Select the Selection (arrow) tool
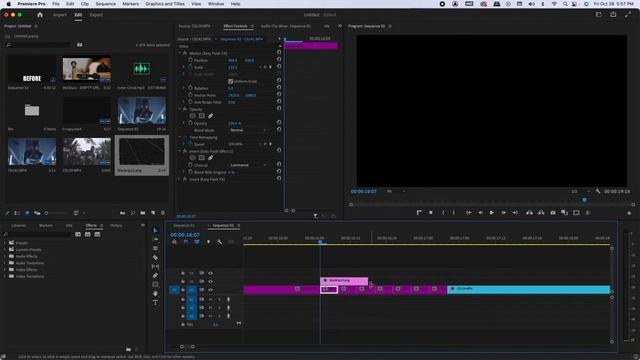Image resolution: width=640 pixels, height=360 pixels. [x=155, y=231]
